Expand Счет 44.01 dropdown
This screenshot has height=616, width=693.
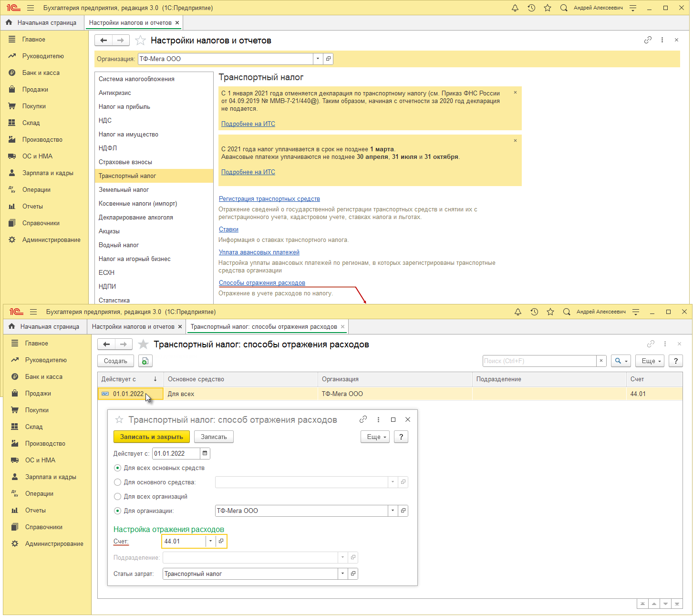click(210, 541)
